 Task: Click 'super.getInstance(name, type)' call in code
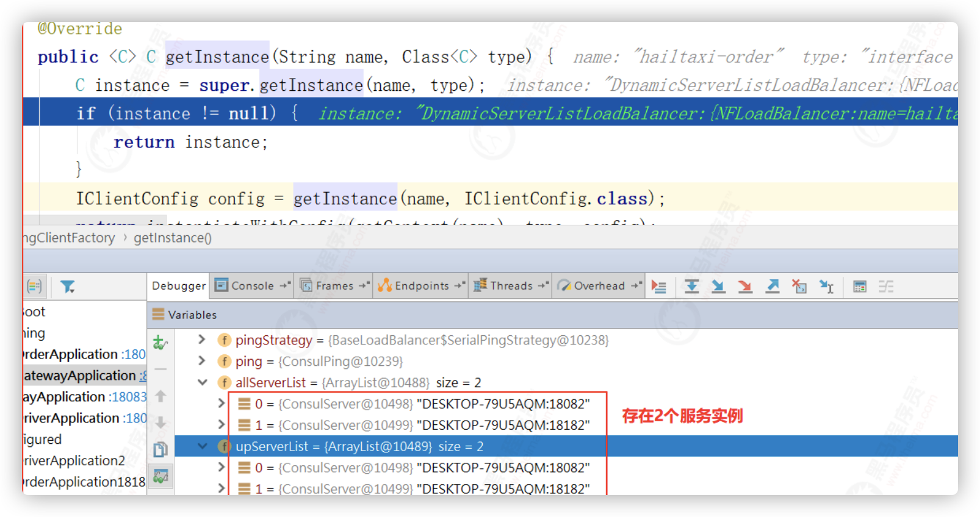(x=337, y=85)
